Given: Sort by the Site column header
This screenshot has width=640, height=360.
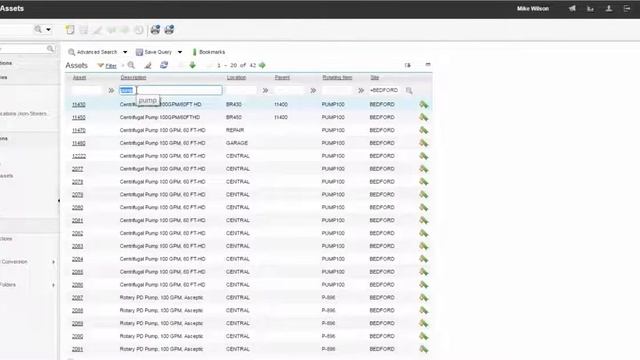Looking at the screenshot, I should [x=375, y=78].
